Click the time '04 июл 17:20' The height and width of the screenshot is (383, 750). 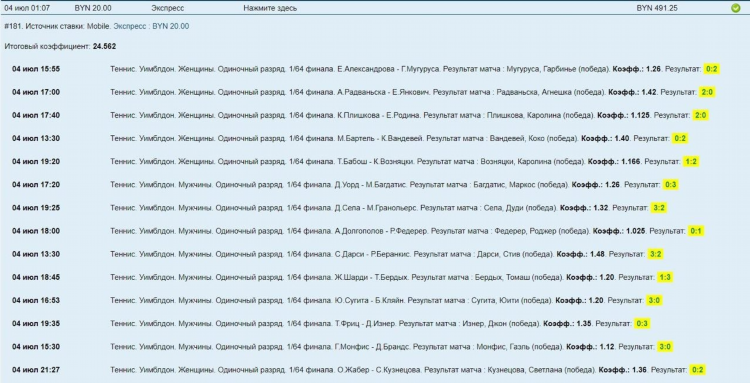(36, 185)
